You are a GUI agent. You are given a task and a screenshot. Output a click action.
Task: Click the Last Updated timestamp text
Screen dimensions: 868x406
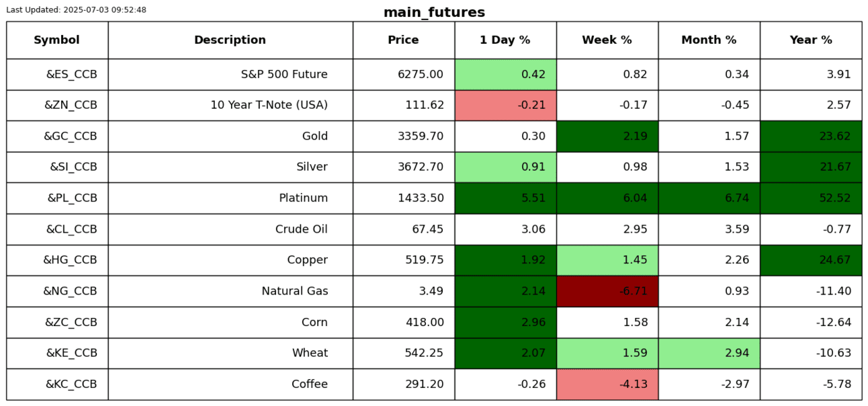click(x=76, y=10)
